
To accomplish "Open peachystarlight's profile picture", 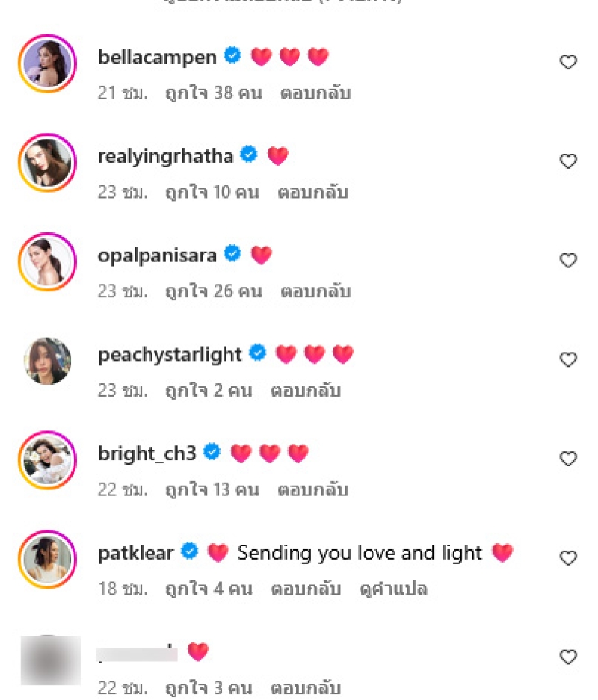I will tap(48, 361).
